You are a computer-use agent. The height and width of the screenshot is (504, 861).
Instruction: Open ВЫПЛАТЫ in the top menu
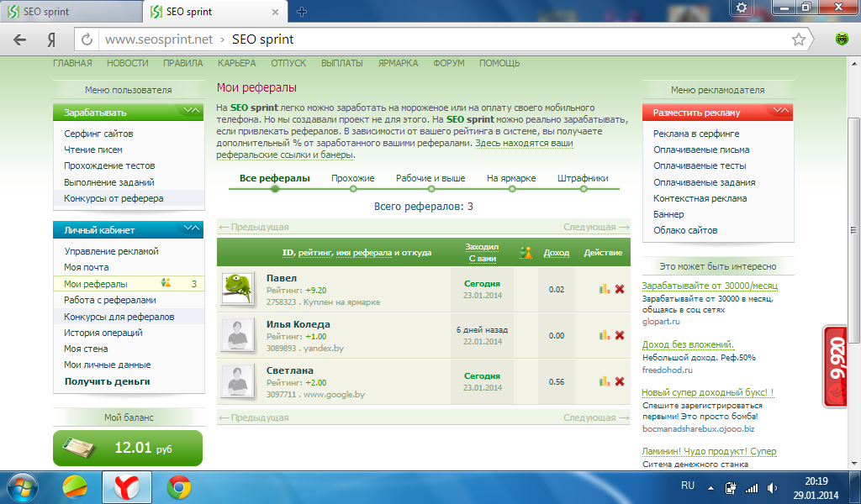pyautogui.click(x=342, y=63)
